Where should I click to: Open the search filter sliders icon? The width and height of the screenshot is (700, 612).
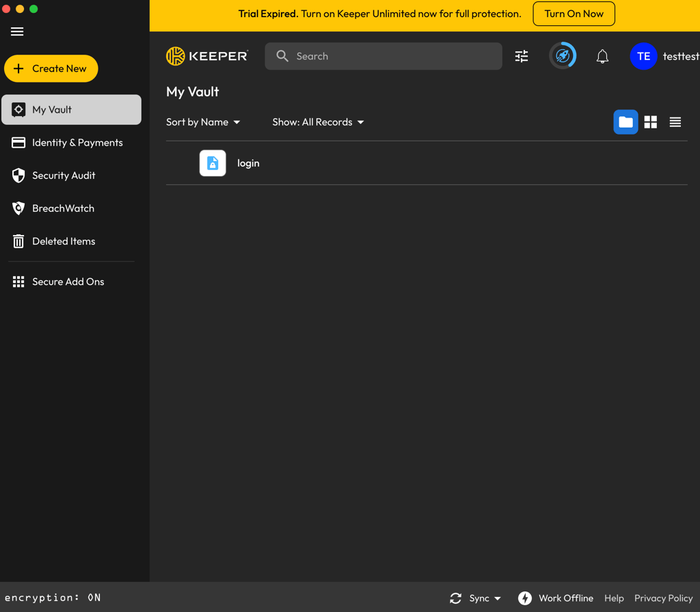[x=522, y=56]
